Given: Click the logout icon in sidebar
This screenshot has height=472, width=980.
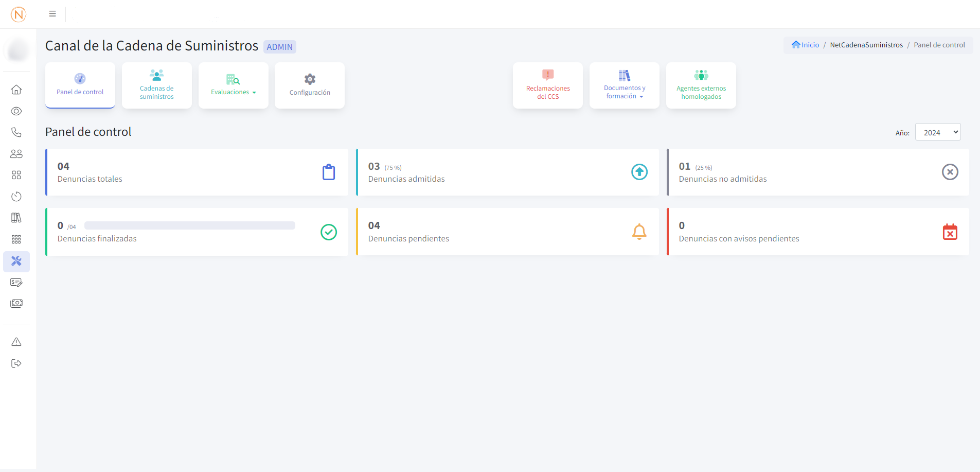Looking at the screenshot, I should click(16, 363).
